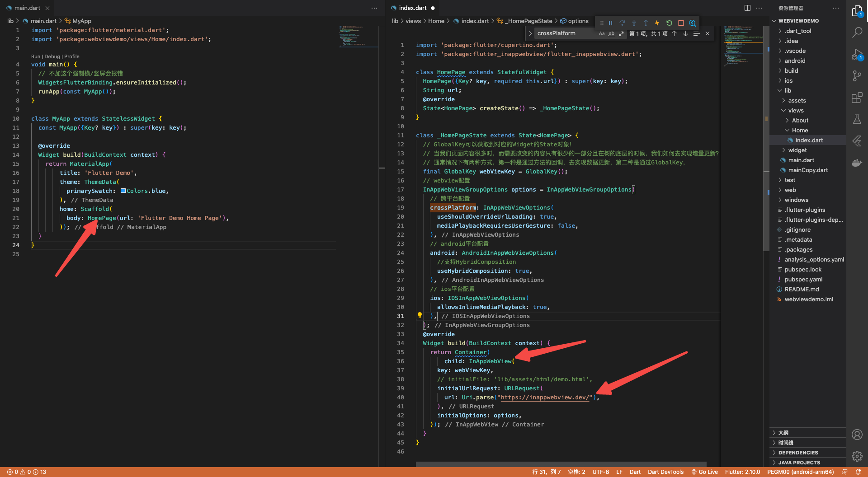This screenshot has height=477, width=868.
Task: Switch to the main.dart tab
Action: [27, 8]
